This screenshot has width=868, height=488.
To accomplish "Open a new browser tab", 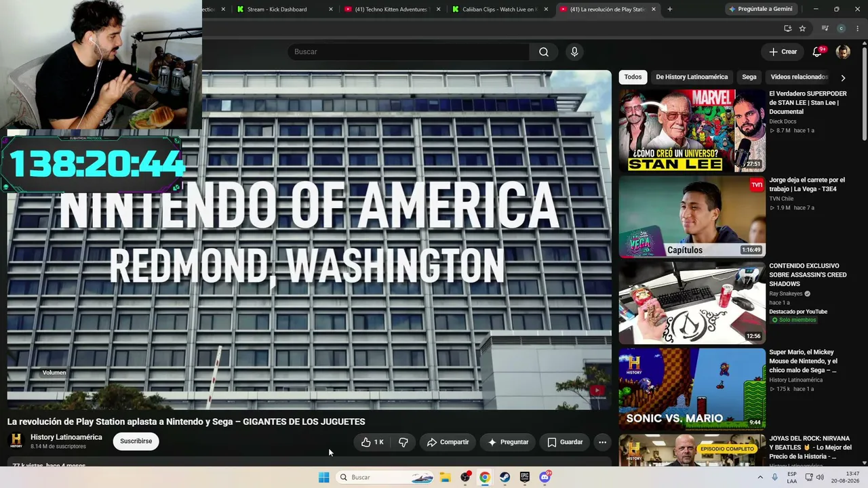I will coord(670,9).
